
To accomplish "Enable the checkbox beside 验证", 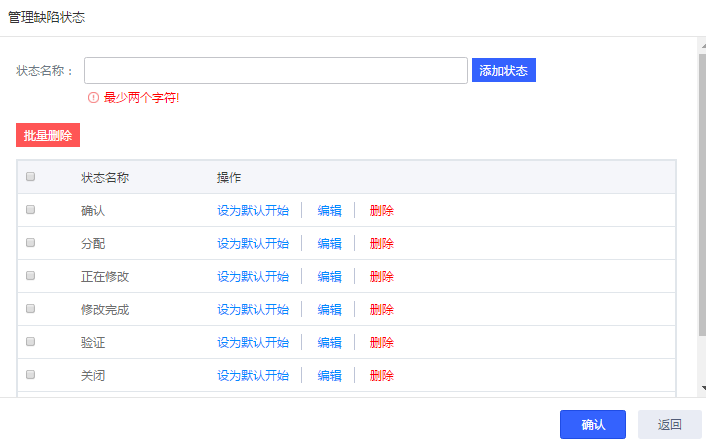I will click(x=30, y=342).
